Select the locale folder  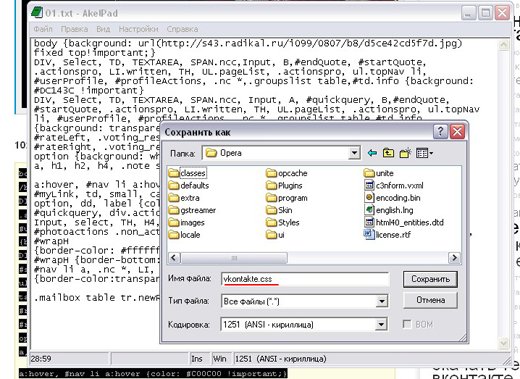(184, 235)
